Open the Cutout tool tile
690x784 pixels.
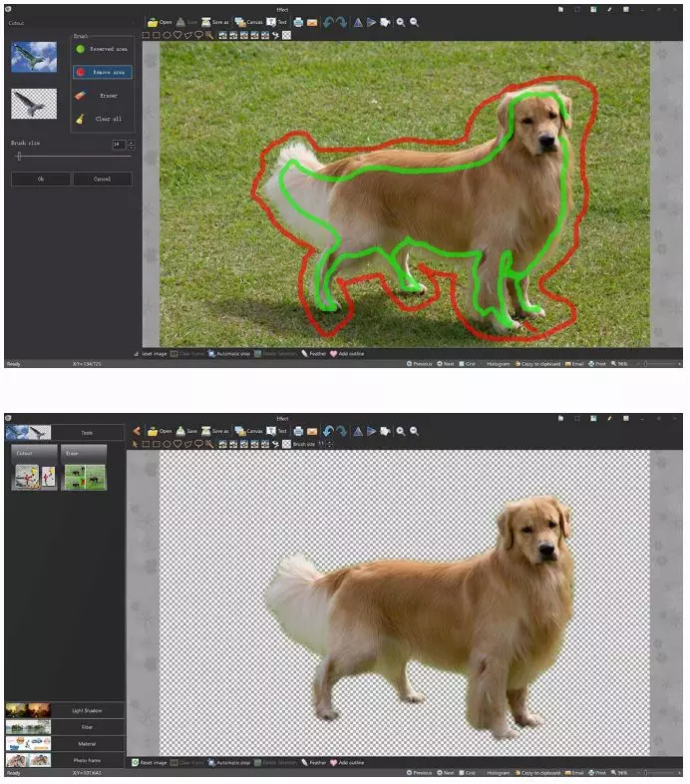(x=34, y=468)
